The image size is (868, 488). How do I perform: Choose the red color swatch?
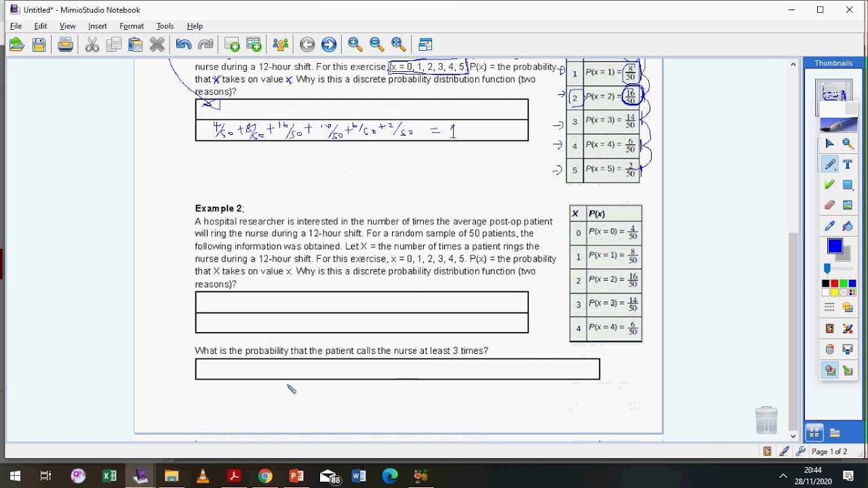[x=834, y=284]
